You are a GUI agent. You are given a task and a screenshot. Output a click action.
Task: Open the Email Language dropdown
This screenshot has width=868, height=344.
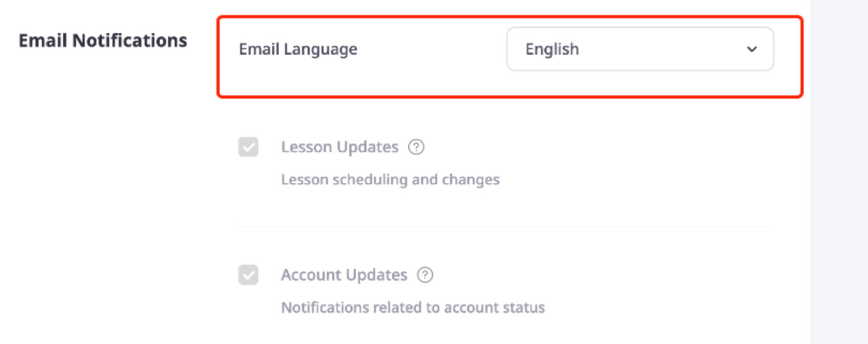click(x=640, y=49)
